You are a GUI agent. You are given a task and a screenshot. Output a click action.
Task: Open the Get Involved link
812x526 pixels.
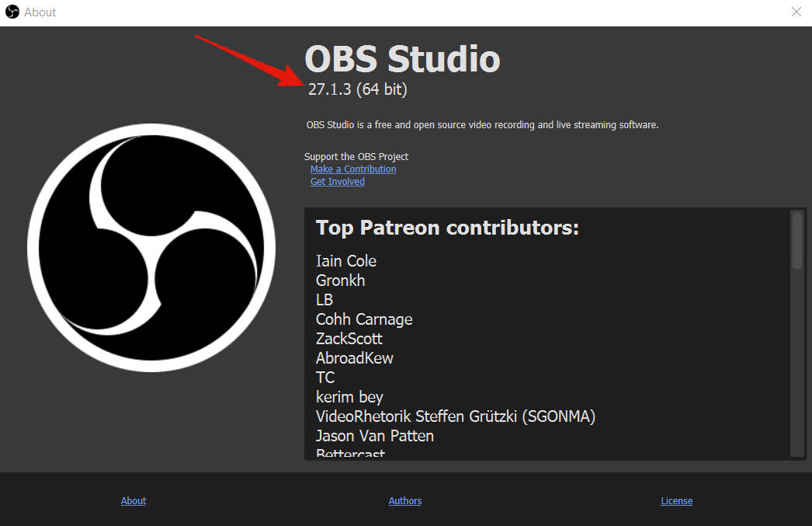338,182
